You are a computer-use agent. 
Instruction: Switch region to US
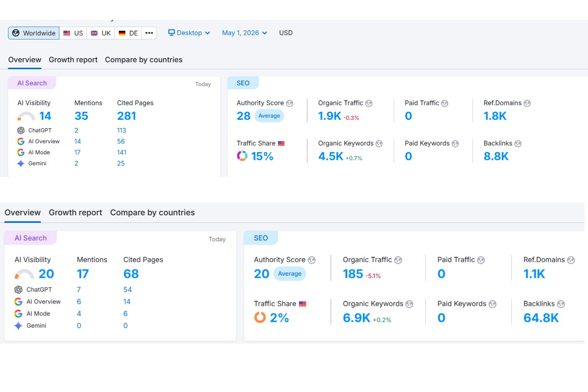[x=73, y=33]
